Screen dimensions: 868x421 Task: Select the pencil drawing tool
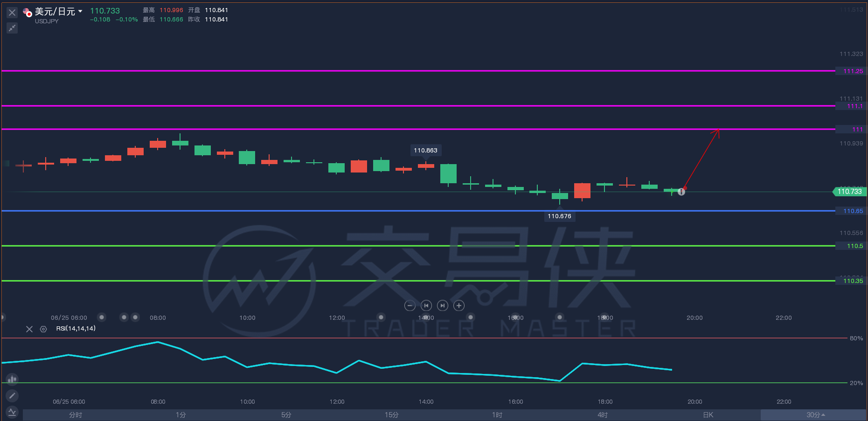[12, 396]
